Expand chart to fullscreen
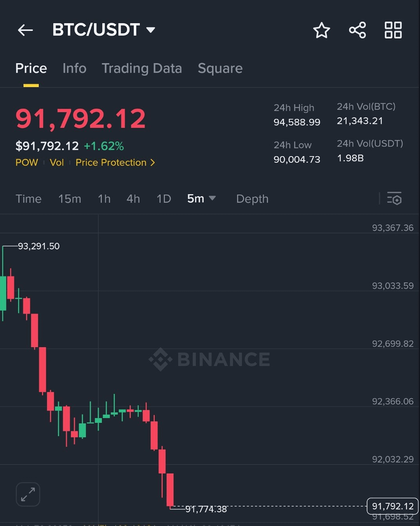The image size is (420, 526). tap(28, 495)
